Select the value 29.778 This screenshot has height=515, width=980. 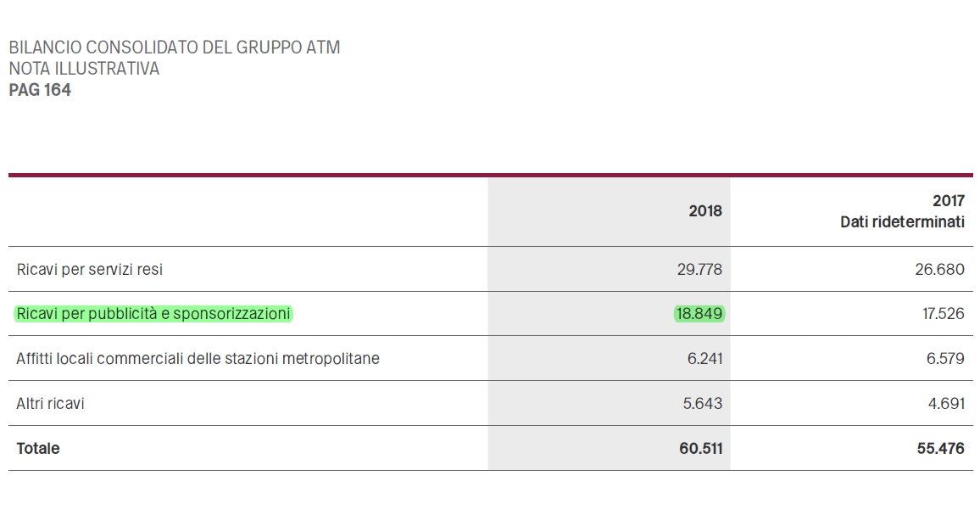(x=700, y=270)
